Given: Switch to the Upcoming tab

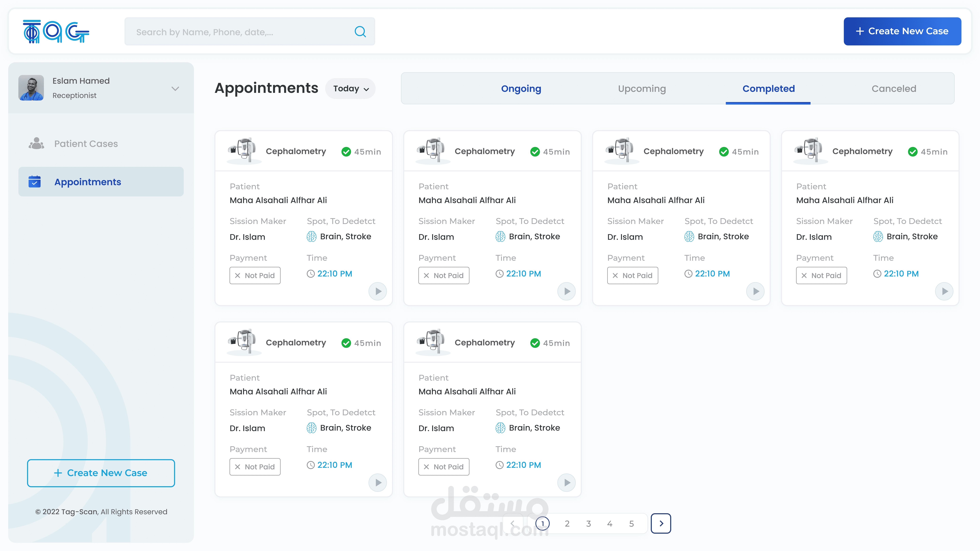Looking at the screenshot, I should click(x=642, y=89).
